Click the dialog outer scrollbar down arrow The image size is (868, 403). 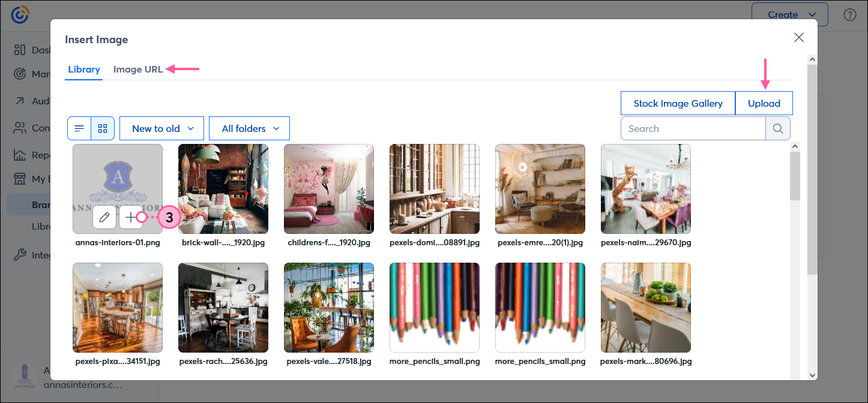point(812,375)
